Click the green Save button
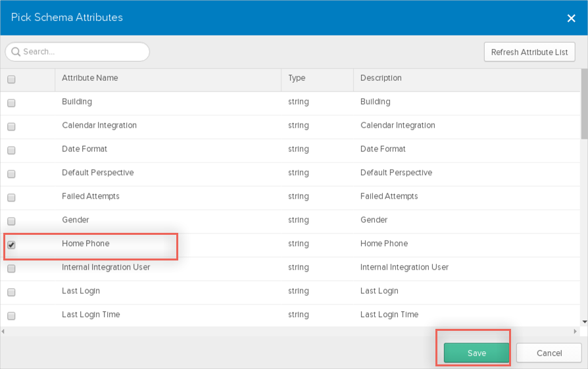 tap(476, 353)
